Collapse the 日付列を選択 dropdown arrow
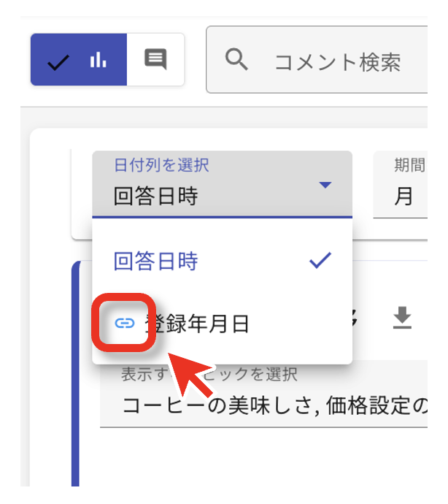Viewport: 448px width, 504px height. [x=325, y=185]
